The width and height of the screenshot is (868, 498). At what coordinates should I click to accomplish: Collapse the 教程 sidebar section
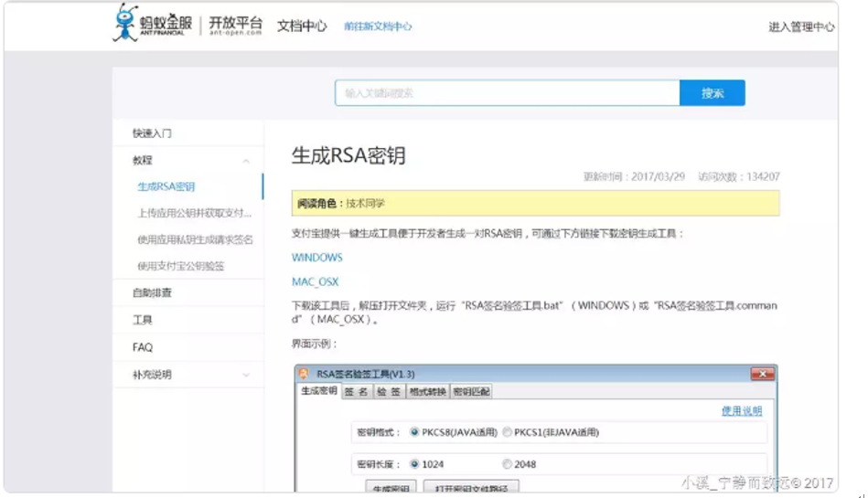[246, 161]
